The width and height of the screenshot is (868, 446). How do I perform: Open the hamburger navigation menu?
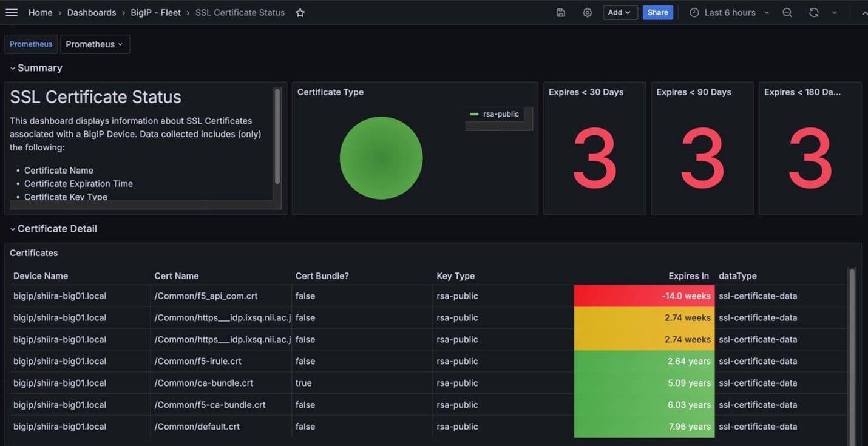point(12,12)
